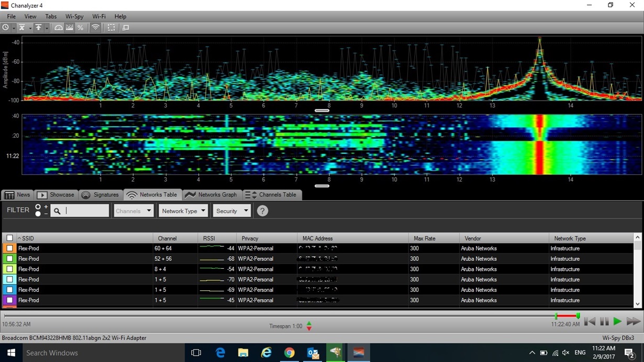Show hidden system tray icons chevron
The height and width of the screenshot is (362, 644).
[532, 353]
